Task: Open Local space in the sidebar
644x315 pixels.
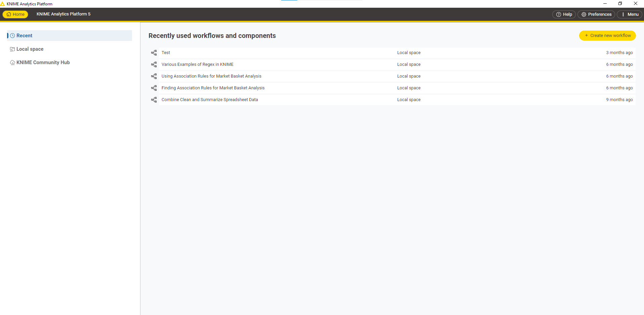Action: [70, 49]
